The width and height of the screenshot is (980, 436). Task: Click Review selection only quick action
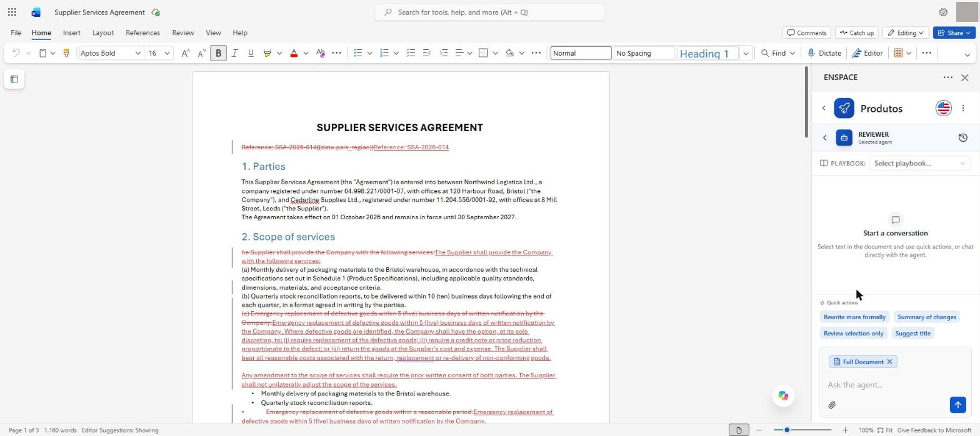click(x=853, y=334)
